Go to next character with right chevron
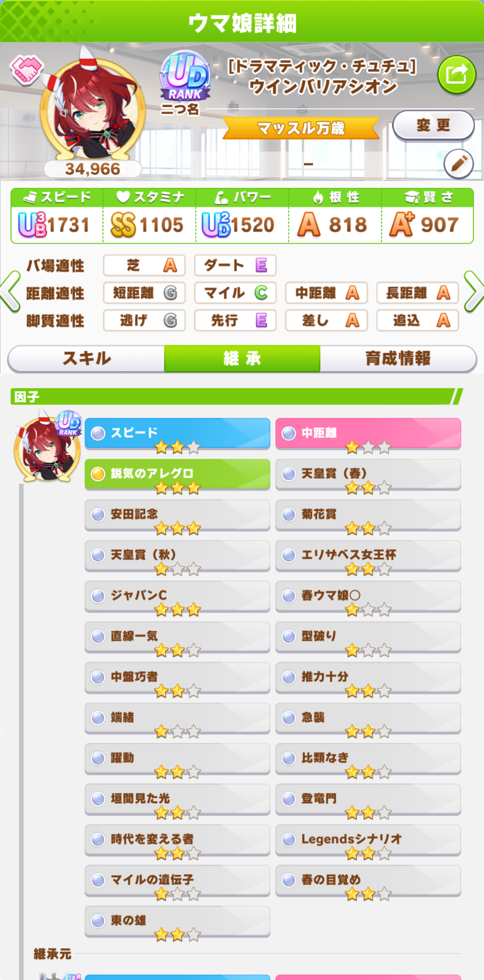 point(473,292)
